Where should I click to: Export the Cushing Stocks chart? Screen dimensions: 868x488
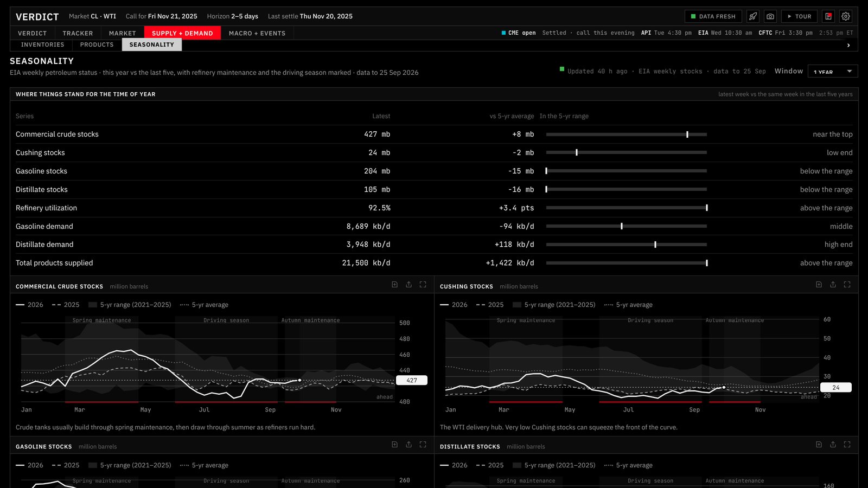pyautogui.click(x=833, y=284)
